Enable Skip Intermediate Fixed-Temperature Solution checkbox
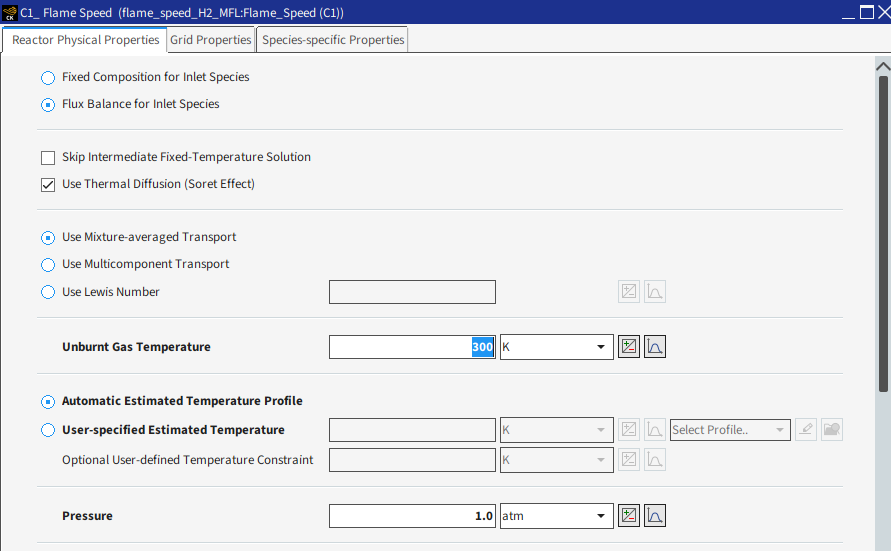This screenshot has height=551, width=891. coord(48,157)
